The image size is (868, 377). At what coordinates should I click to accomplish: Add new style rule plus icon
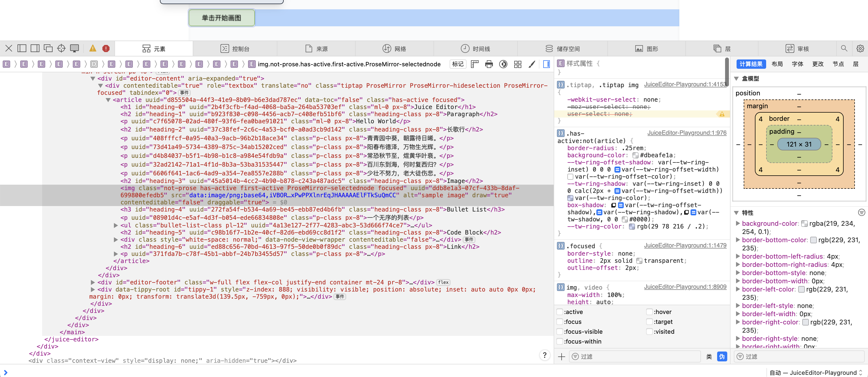tap(562, 356)
